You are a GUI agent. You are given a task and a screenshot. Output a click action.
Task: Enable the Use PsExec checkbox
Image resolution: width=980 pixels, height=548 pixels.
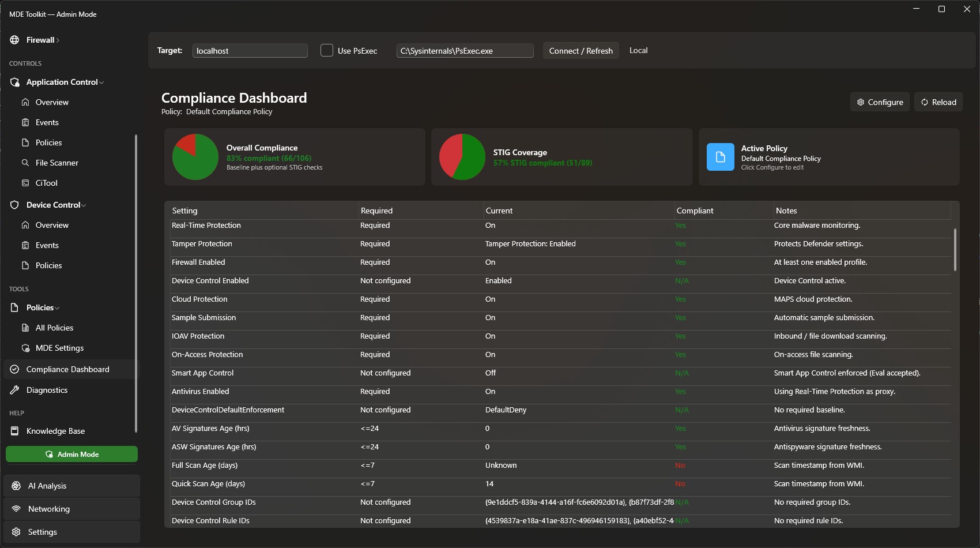pos(326,50)
